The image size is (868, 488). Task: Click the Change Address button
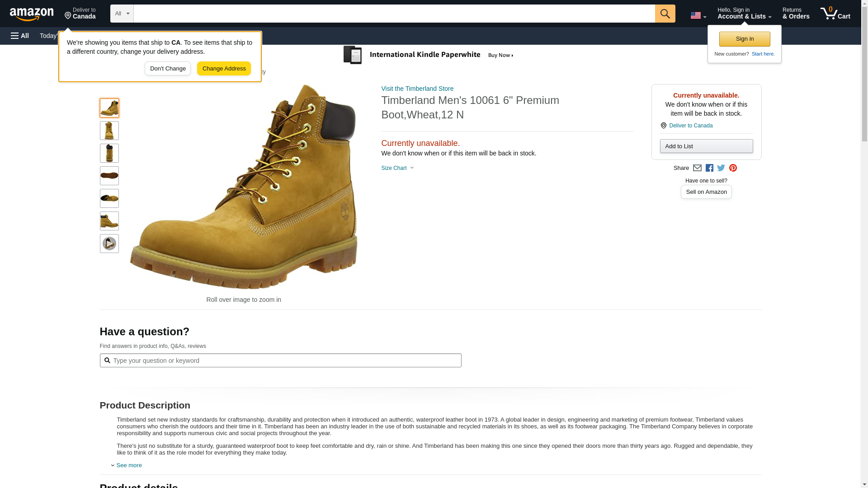point(224,69)
